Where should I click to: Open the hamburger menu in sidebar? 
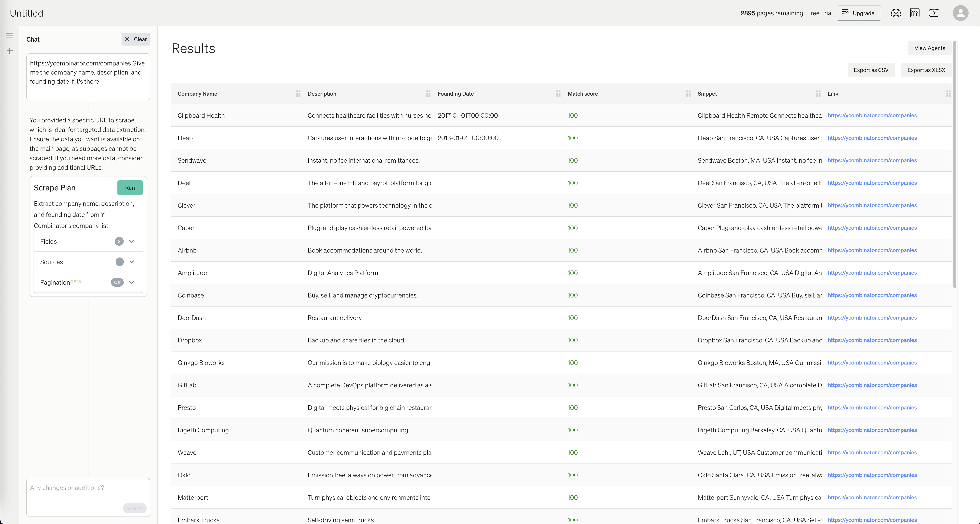coord(10,35)
